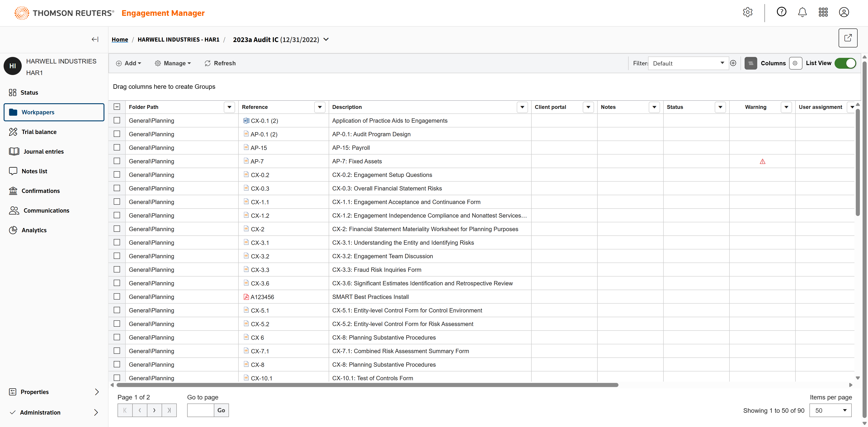Viewport: 868px width, 427px height.
Task: Click the Refresh button
Action: [220, 63]
